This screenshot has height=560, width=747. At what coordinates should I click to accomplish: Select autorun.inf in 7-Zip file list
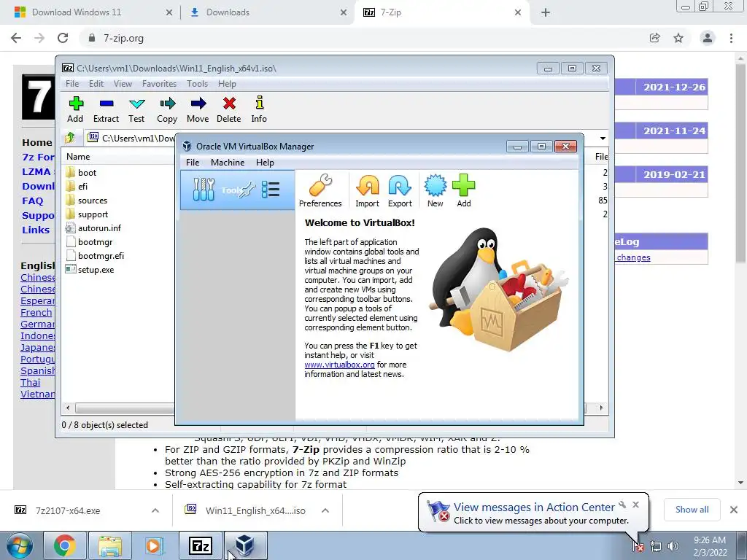pyautogui.click(x=99, y=228)
